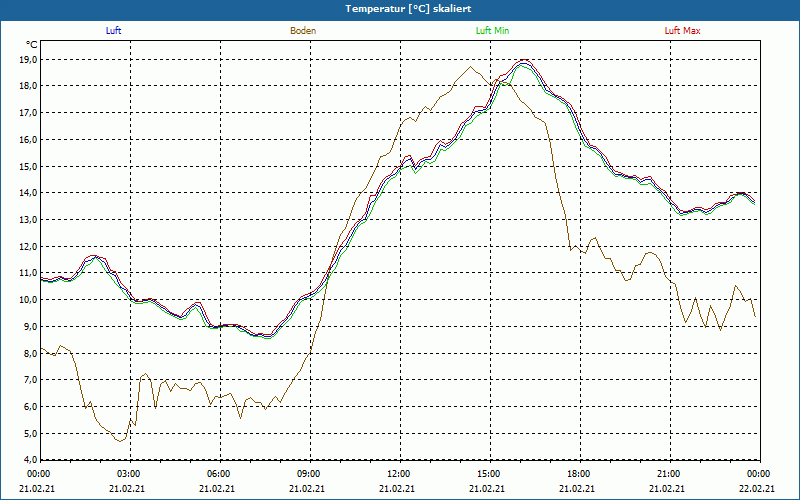Click the 15:00 time axis label
This screenshot has height=500, width=800.
[x=487, y=474]
